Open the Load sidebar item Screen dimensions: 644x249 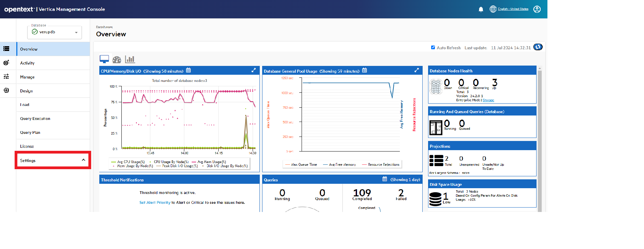tap(53, 105)
